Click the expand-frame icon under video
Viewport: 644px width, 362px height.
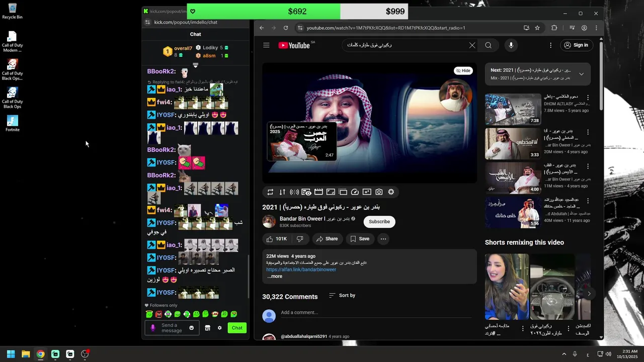[x=331, y=192]
